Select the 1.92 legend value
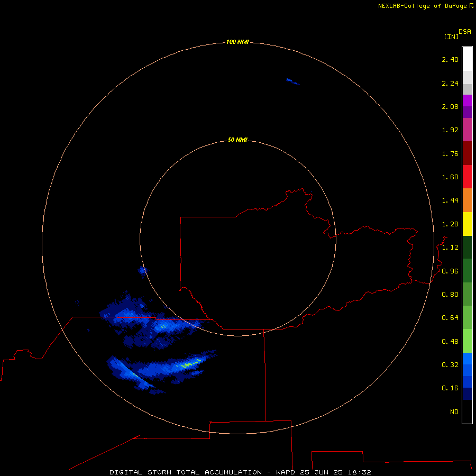The width and height of the screenshot is (476, 476). click(450, 130)
